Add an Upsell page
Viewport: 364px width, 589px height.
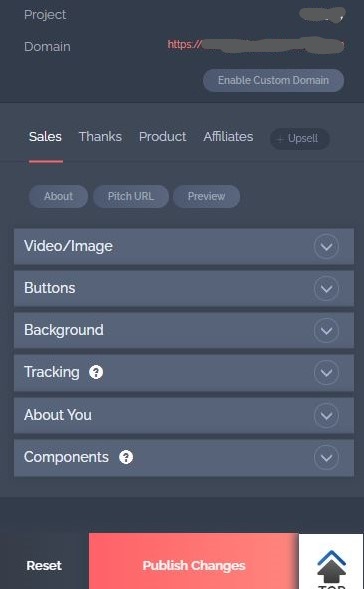[300, 139]
